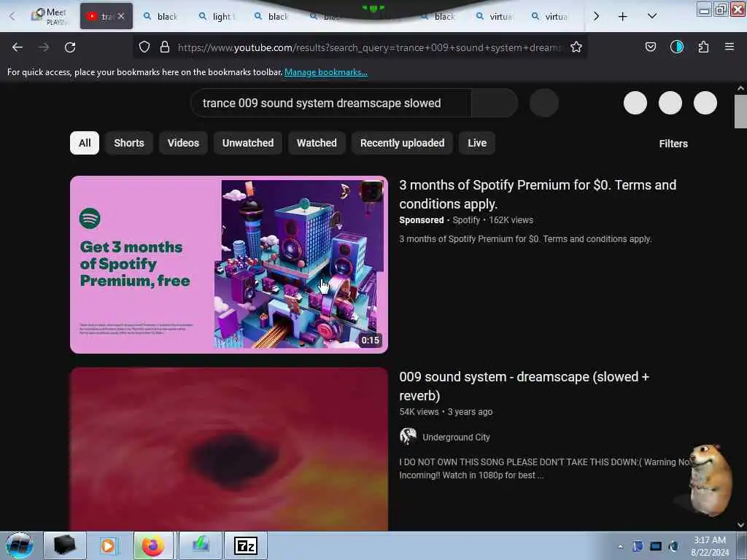Open Firefox from the taskbar
Screen dimensions: 747x560
point(153,545)
